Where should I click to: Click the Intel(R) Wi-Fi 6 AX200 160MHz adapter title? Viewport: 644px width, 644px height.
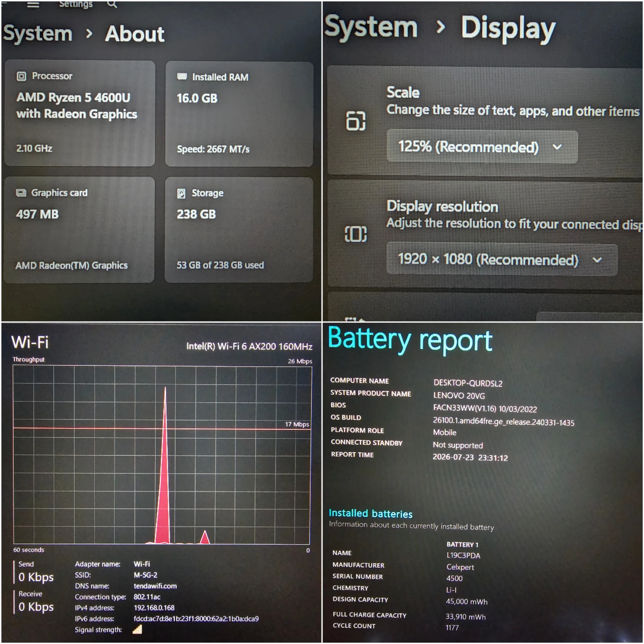coord(249,346)
